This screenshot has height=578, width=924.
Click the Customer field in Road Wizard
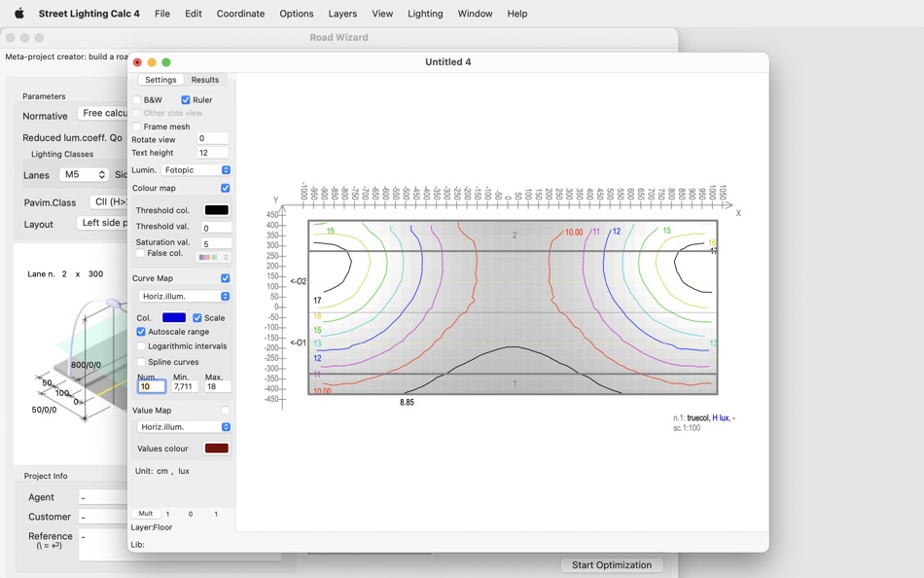103,517
